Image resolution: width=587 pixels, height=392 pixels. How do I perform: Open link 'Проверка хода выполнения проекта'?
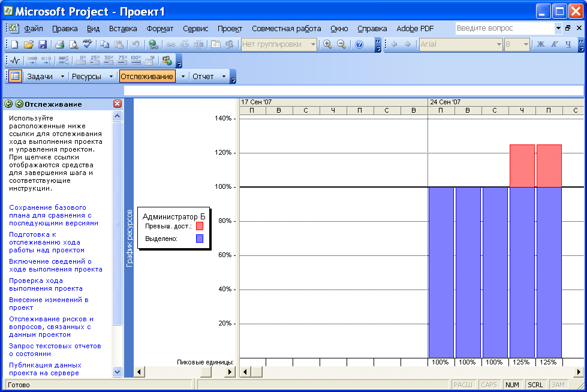[46, 285]
